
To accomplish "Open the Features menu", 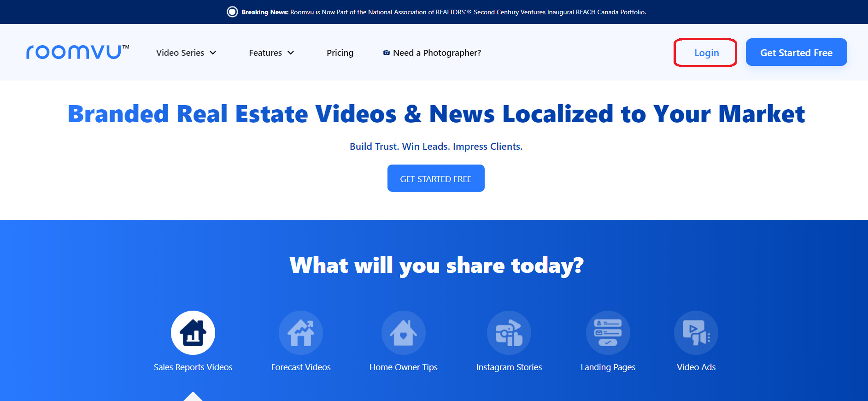I will (265, 53).
